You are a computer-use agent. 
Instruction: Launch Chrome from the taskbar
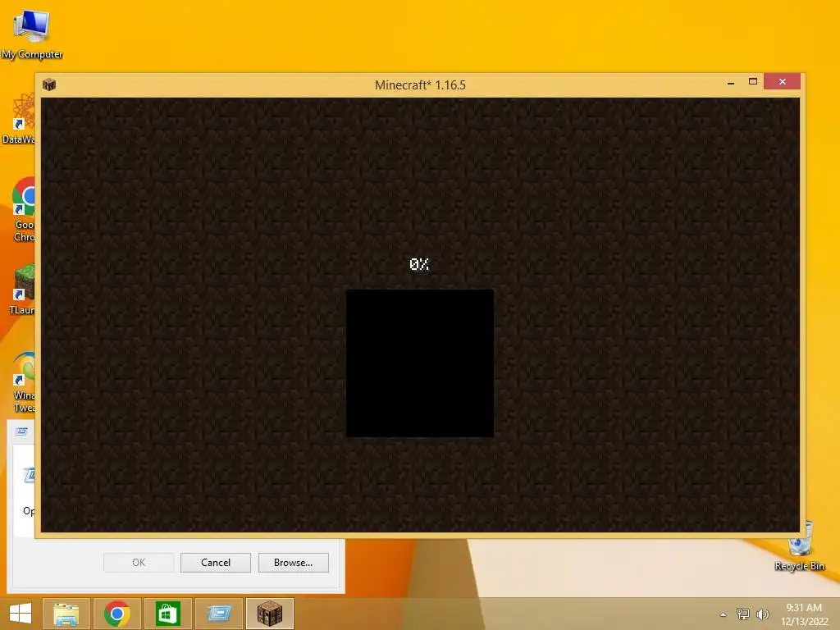(x=117, y=614)
